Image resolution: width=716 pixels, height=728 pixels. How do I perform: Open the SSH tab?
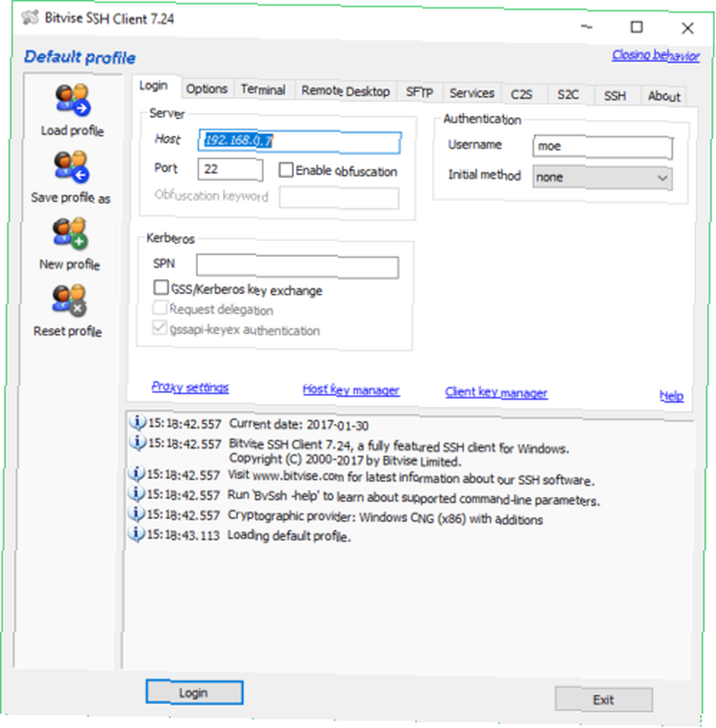click(616, 95)
